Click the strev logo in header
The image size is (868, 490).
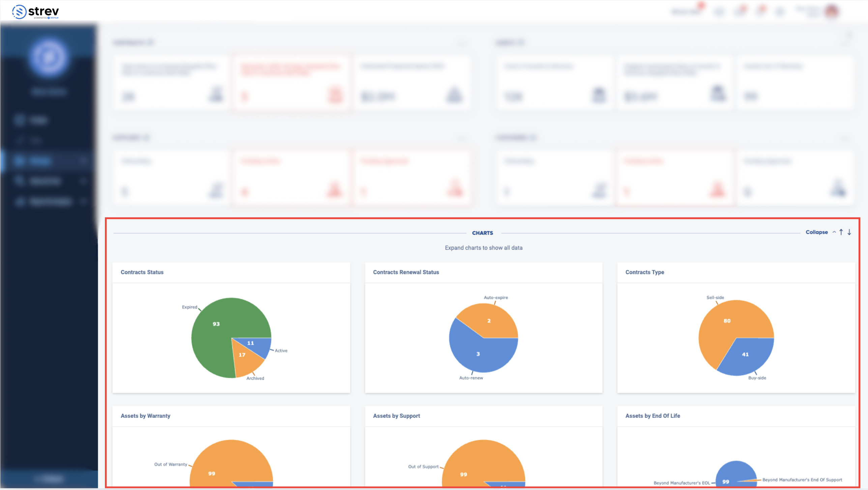(x=35, y=12)
